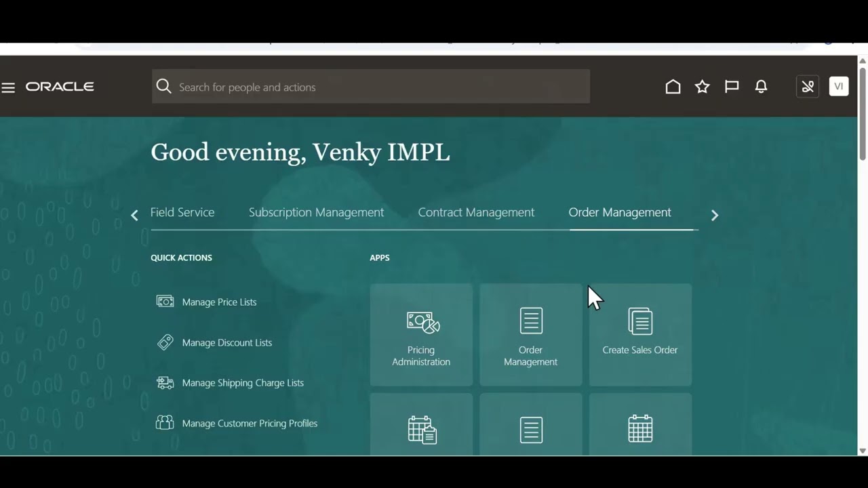The width and height of the screenshot is (868, 488).
Task: Open calendar grid tile in second row
Action: (640, 425)
